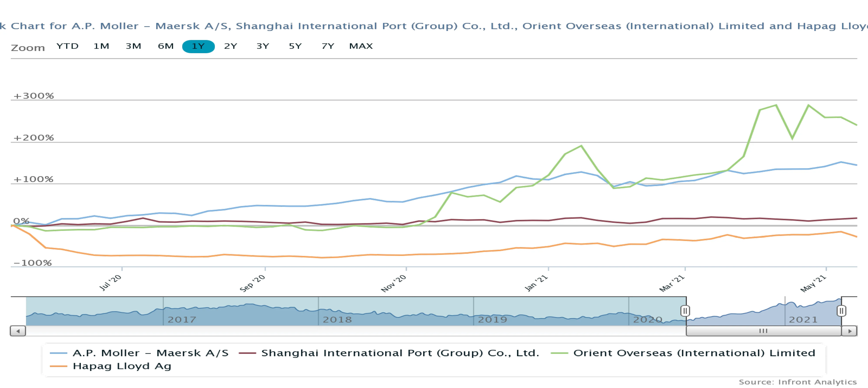This screenshot has width=868, height=388.
Task: Click the left scroll arrow in navigator
Action: point(18,331)
